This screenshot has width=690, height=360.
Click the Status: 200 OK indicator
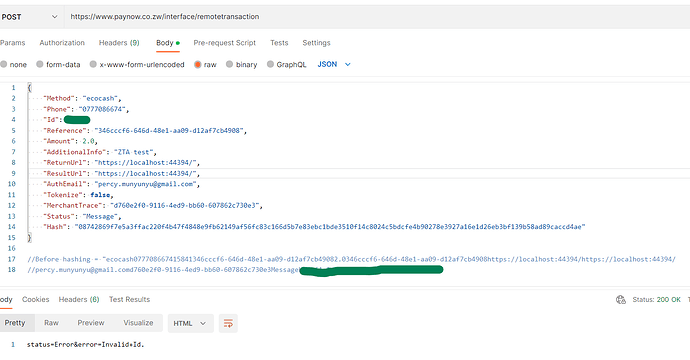pos(657,300)
